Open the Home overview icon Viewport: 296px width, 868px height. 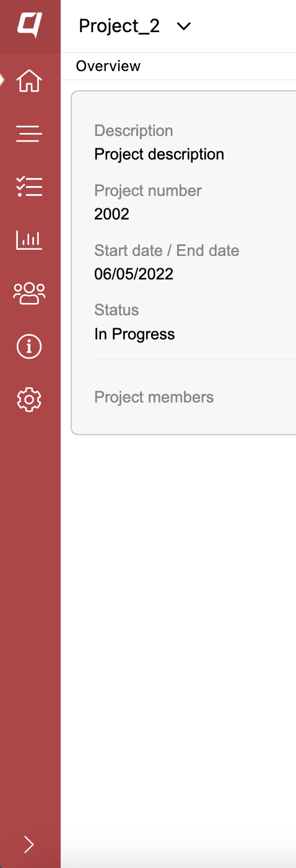point(29,81)
